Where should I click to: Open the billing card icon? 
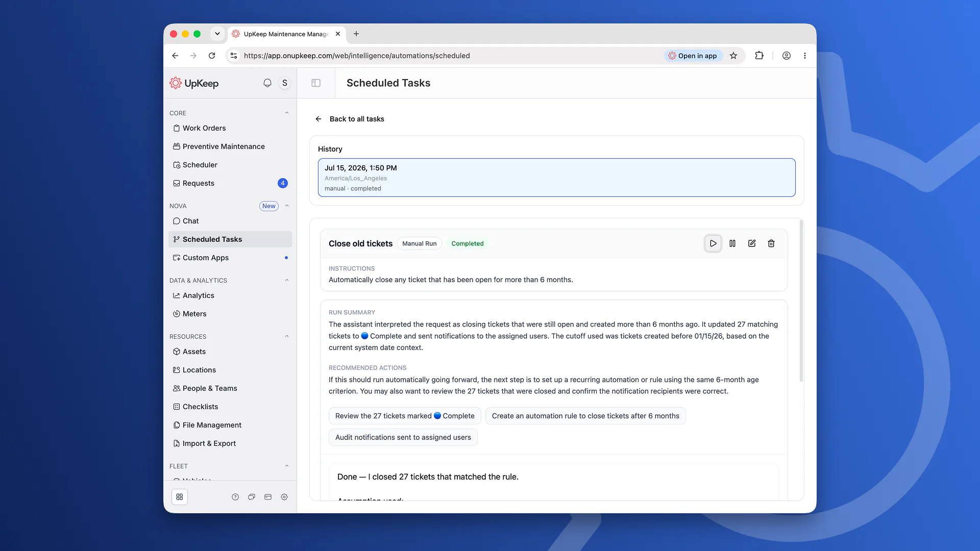(268, 497)
